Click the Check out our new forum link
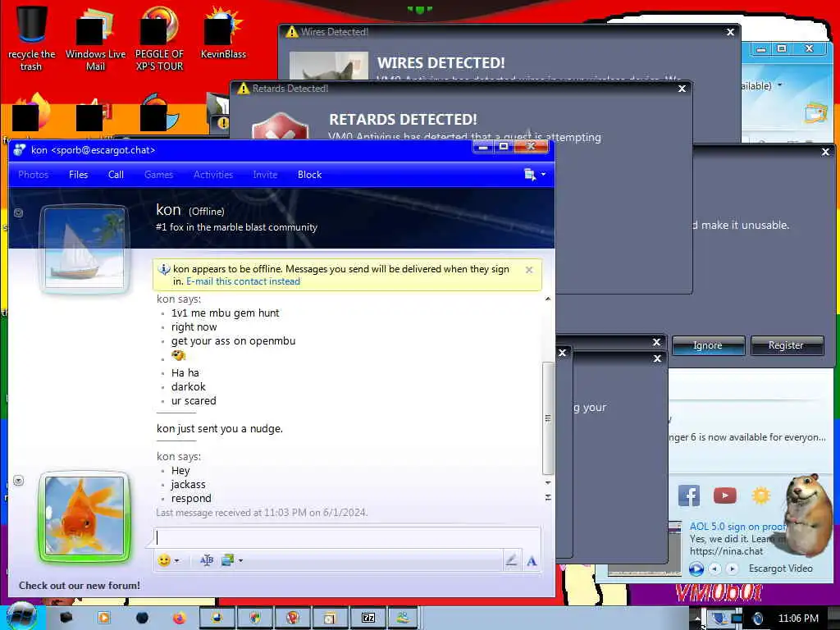Image resolution: width=840 pixels, height=630 pixels. (x=80, y=586)
